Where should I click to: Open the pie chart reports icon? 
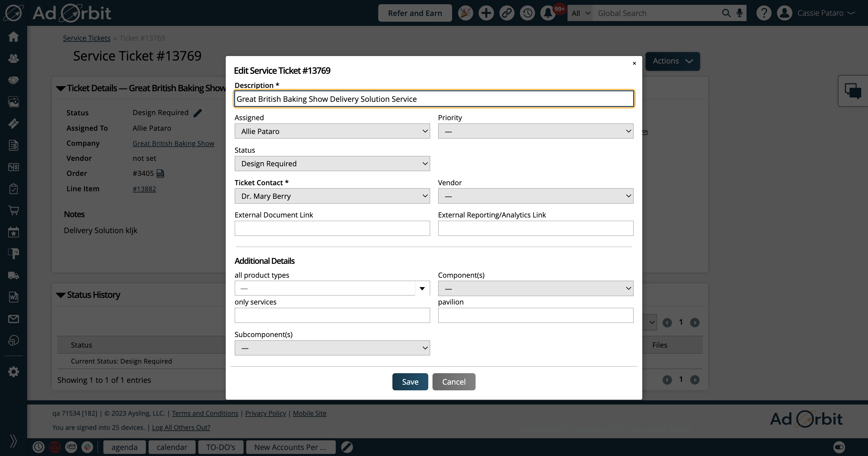tap(14, 340)
